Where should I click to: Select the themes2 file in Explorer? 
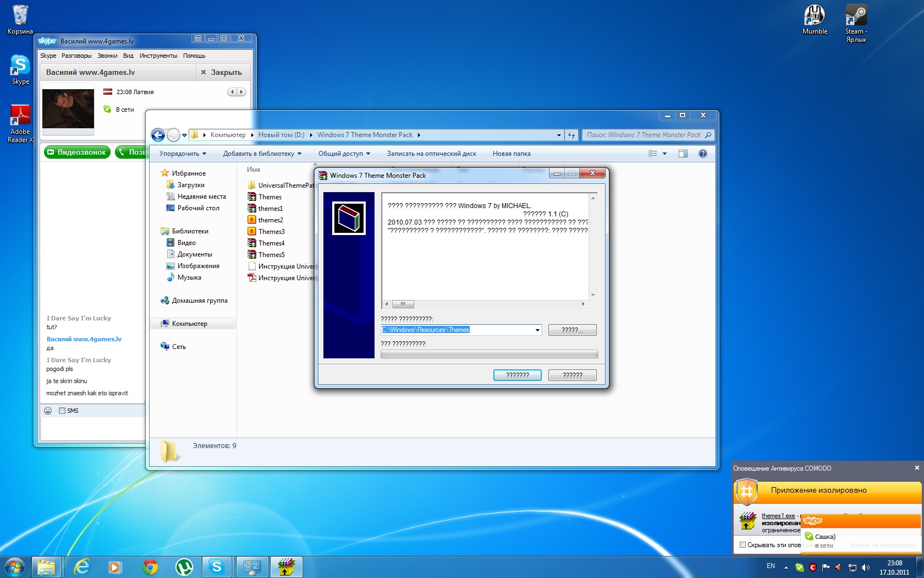[271, 220]
